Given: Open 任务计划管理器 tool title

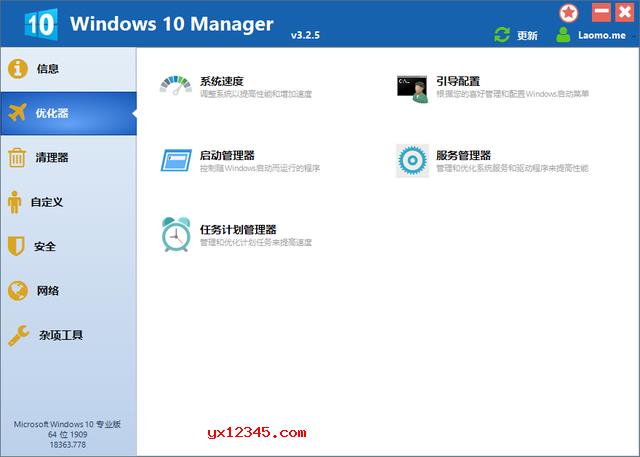Looking at the screenshot, I should coord(238,230).
